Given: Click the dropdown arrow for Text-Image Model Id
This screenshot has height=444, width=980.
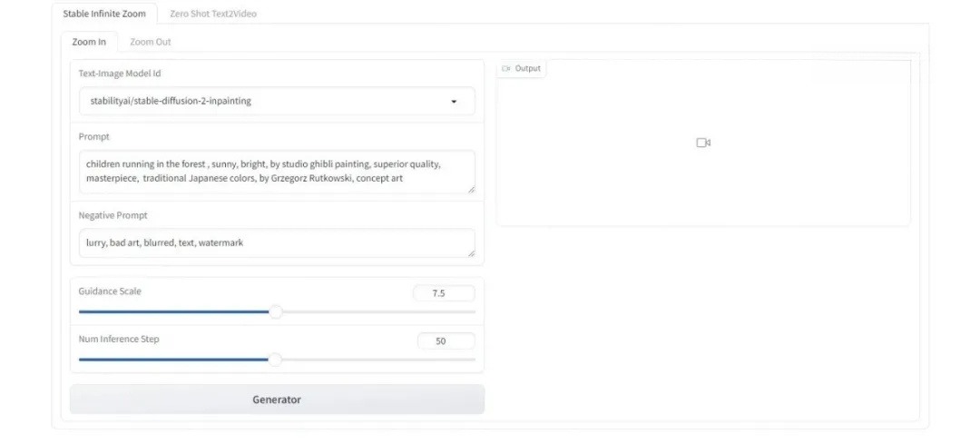Looking at the screenshot, I should [454, 102].
